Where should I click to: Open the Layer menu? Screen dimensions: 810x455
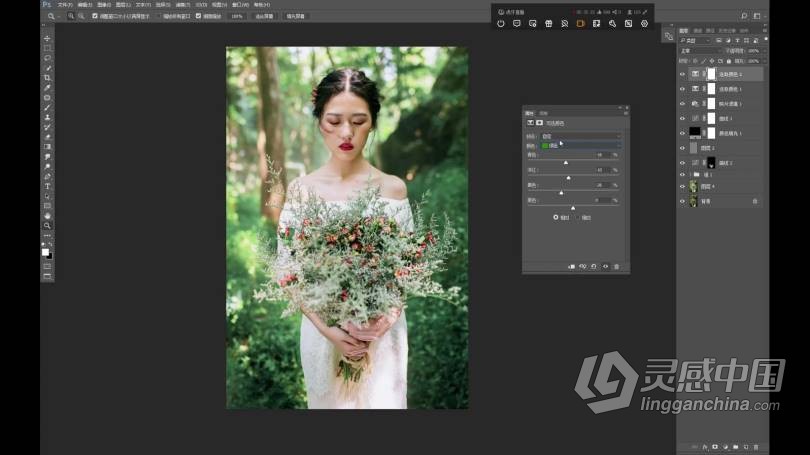(123, 5)
